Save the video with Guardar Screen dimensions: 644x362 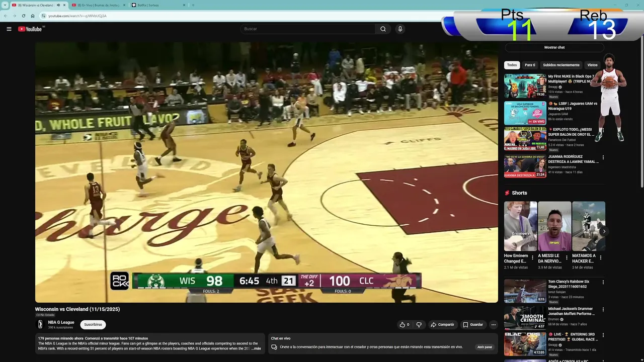pos(473,325)
